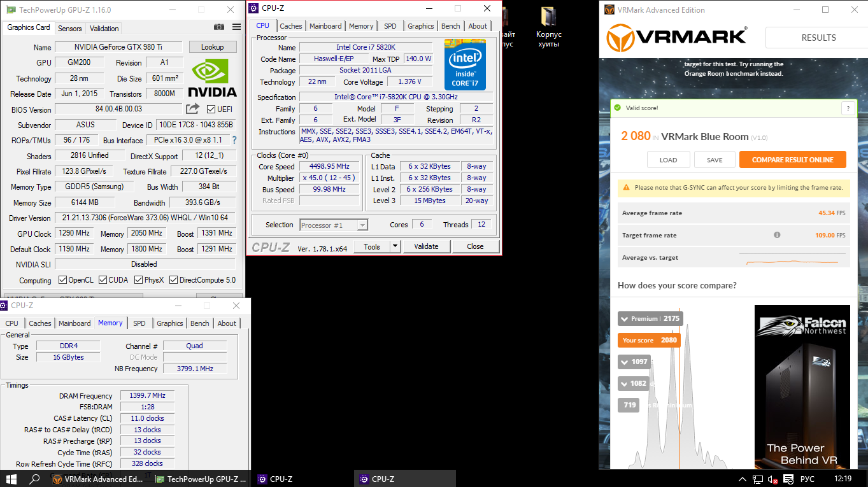Switch to the CPU tab in the lower CPU-Z window

(x=12, y=323)
